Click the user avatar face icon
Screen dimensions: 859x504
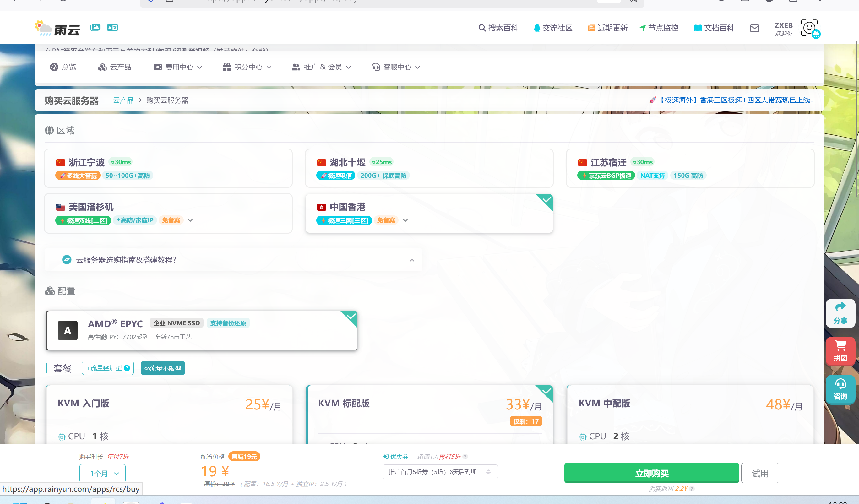[810, 28]
